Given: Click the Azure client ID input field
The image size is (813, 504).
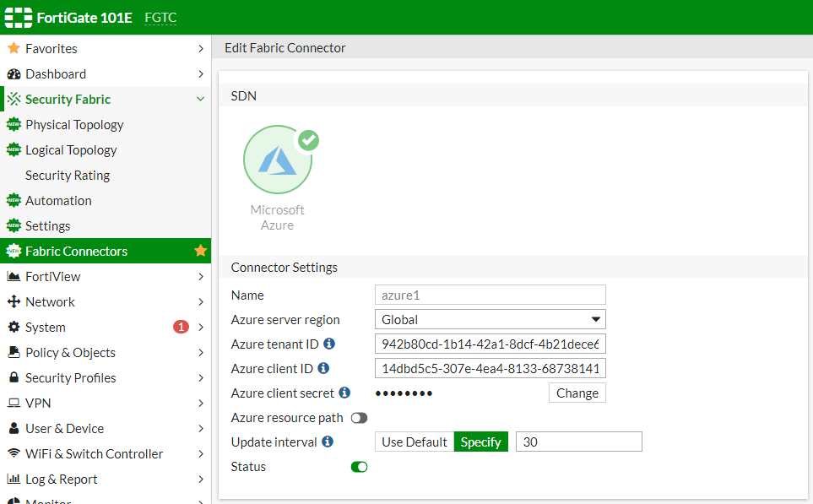Looking at the screenshot, I should [x=490, y=368].
